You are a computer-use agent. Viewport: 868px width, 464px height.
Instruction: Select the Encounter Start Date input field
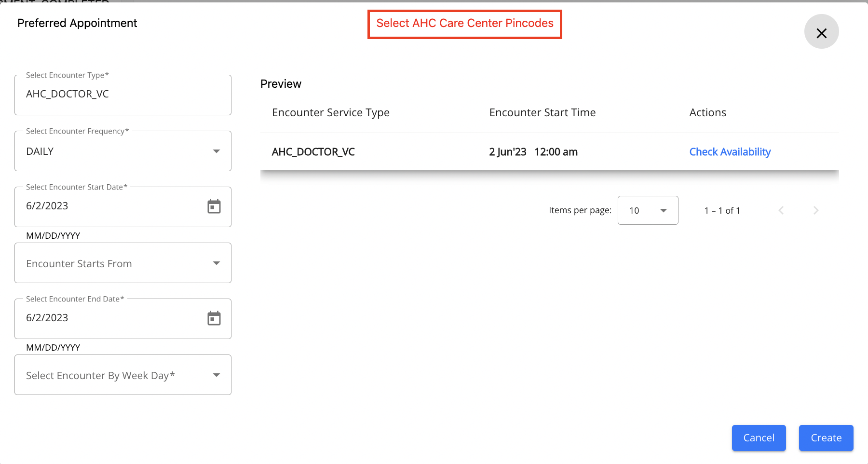(96, 206)
